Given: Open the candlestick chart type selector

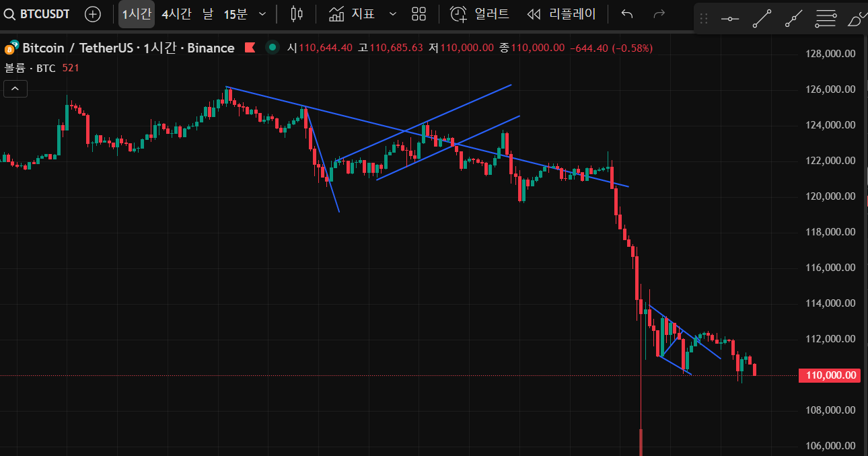Looking at the screenshot, I should click(x=297, y=14).
